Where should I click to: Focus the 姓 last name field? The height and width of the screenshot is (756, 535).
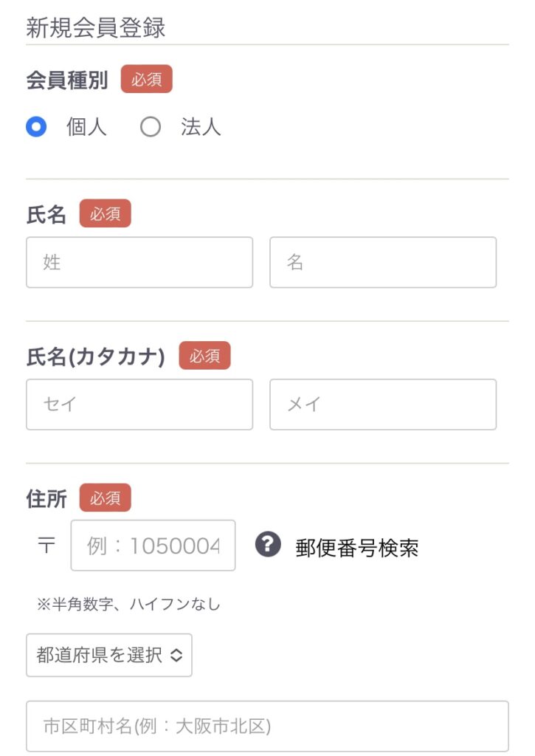(x=139, y=262)
